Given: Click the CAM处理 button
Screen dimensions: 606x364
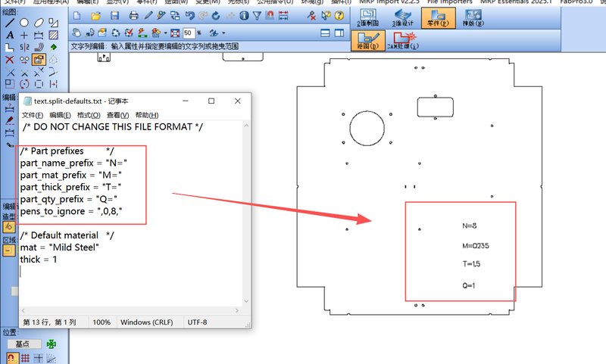Looking at the screenshot, I should point(403,41).
